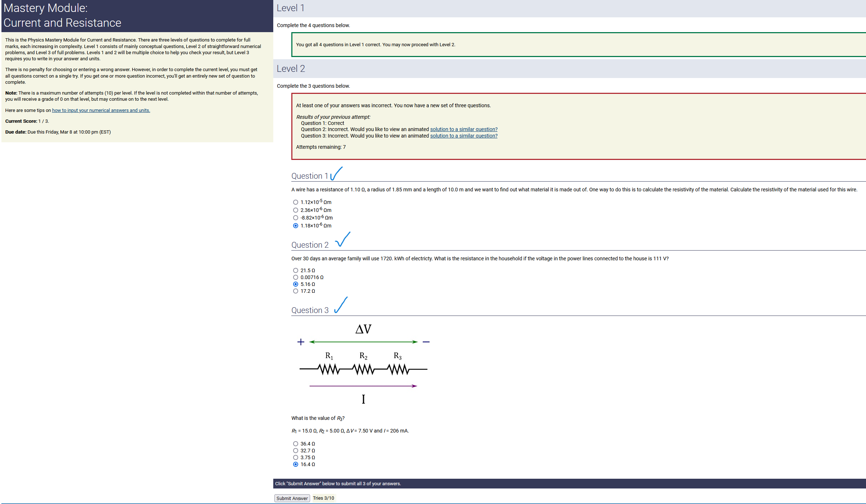This screenshot has width=866, height=504.
Task: Pick the 21.5 Ω answer option
Action: point(296,270)
